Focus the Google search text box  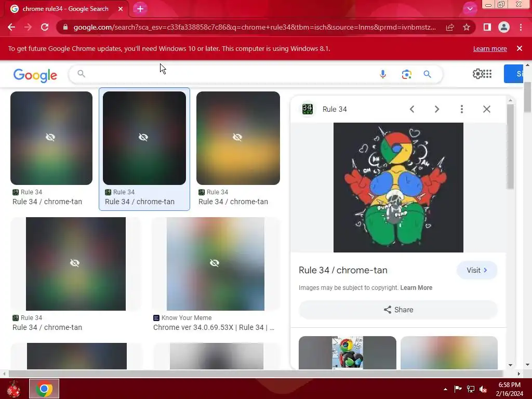click(231, 74)
